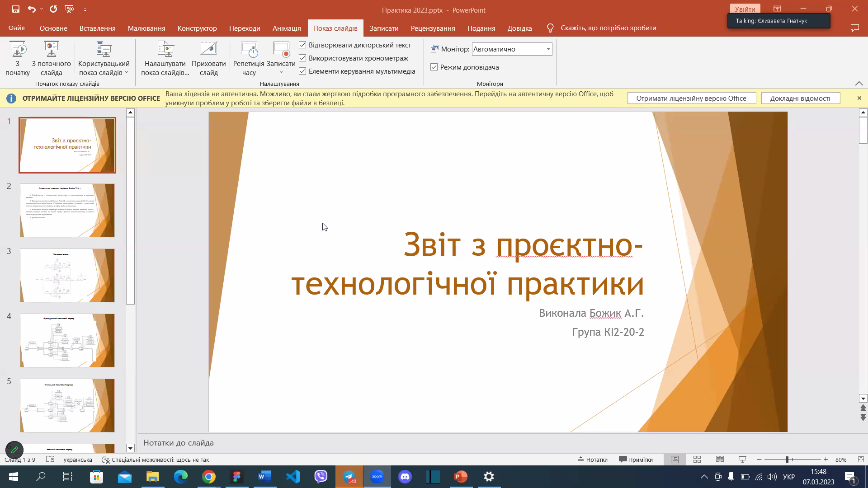Collapse the ribbon with chevron

click(x=859, y=84)
